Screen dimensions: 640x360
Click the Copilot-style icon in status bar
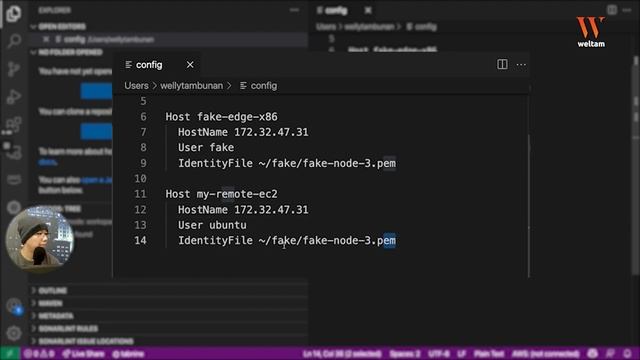[593, 354]
